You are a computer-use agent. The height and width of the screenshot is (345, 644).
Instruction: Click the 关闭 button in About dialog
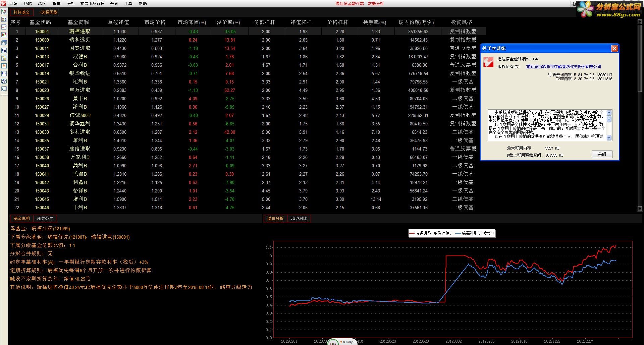(x=602, y=154)
